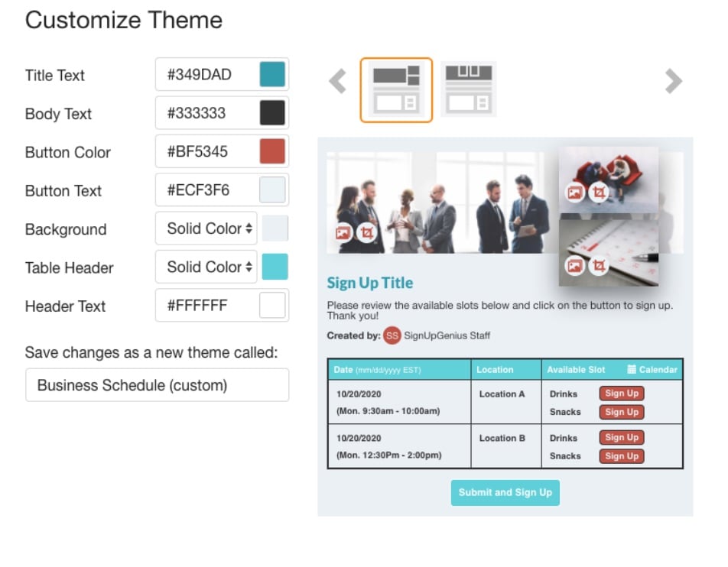Open the crop tool on the red sofa thumbnail
This screenshot has height=567, width=728.
pos(598,193)
